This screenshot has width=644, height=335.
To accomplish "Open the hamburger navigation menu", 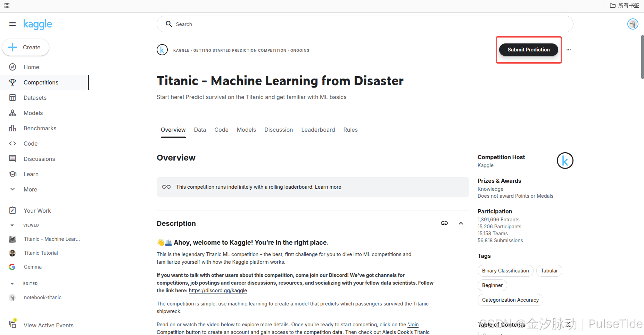I will coord(13,24).
